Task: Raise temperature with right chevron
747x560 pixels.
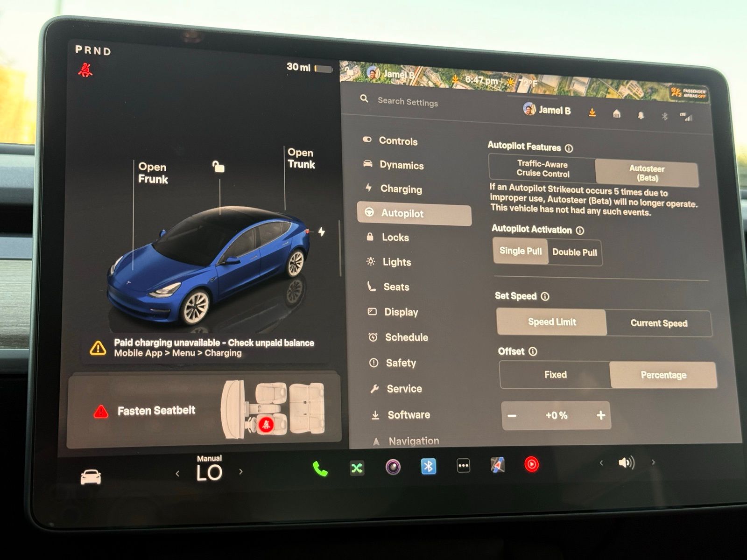Action: [x=241, y=472]
